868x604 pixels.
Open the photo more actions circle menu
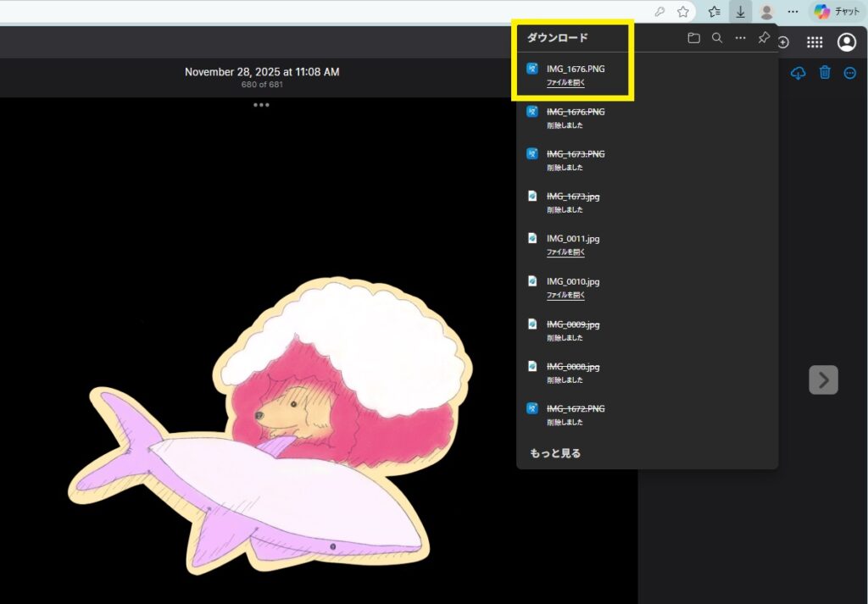pos(850,74)
